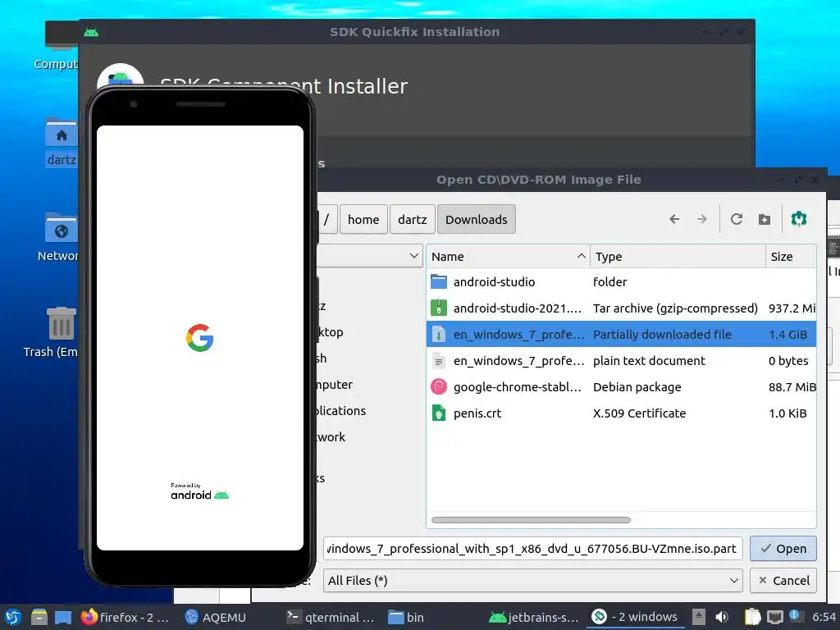Click the removable media eject tray icon
Image resolution: width=840 pixels, height=630 pixels.
[699, 617]
